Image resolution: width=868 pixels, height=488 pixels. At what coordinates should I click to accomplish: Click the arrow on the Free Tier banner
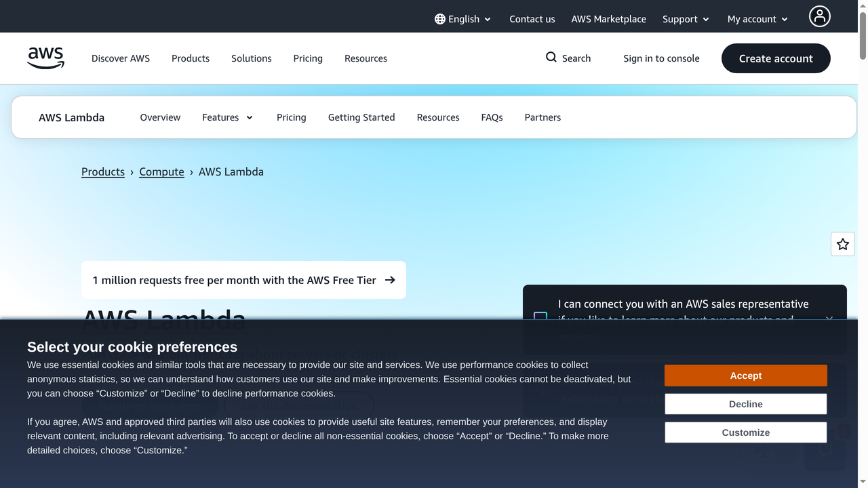click(x=389, y=279)
